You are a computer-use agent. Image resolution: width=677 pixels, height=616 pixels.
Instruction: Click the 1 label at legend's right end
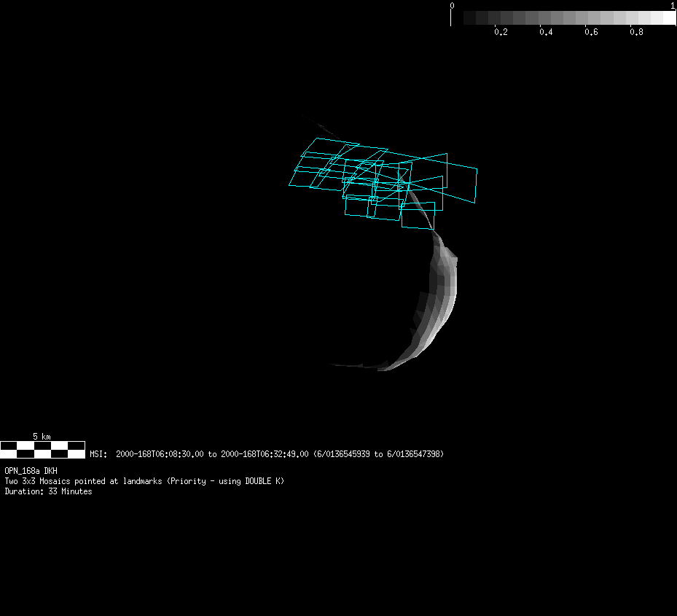point(672,6)
